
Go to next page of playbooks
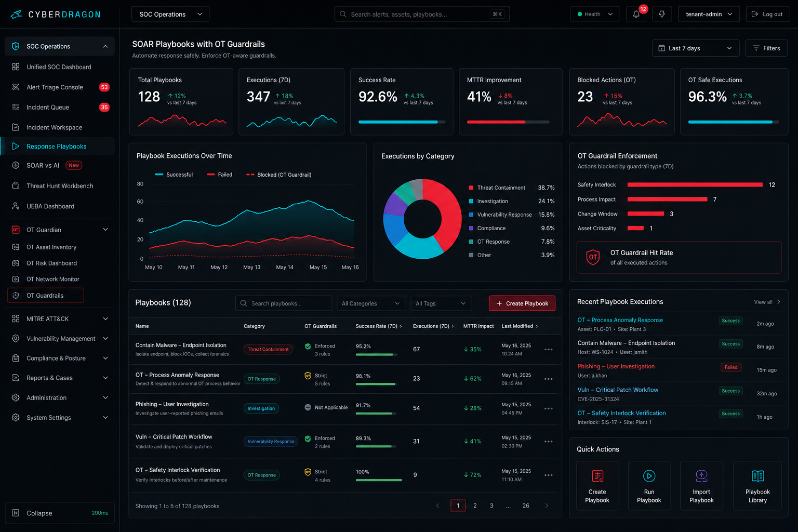pos(547,506)
